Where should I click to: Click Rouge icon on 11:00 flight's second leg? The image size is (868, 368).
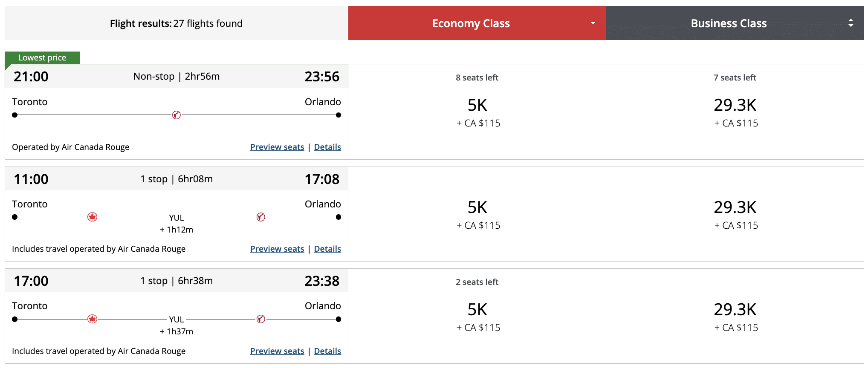coord(261,217)
